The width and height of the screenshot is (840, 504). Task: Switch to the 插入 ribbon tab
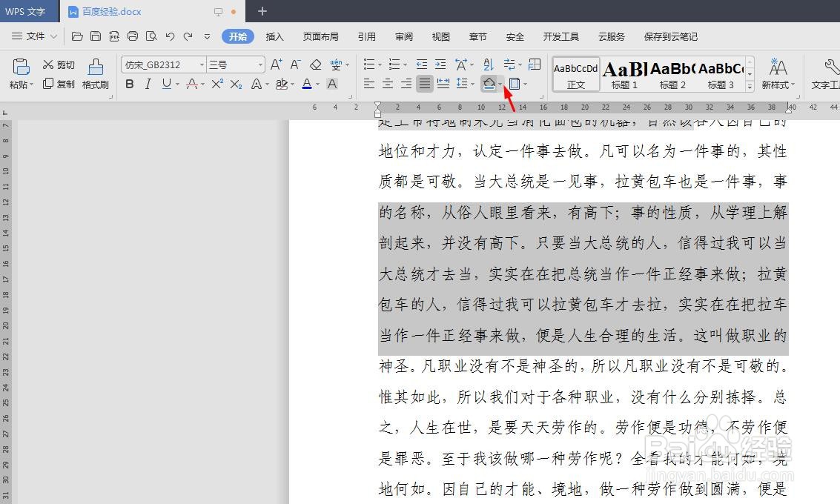coord(275,36)
